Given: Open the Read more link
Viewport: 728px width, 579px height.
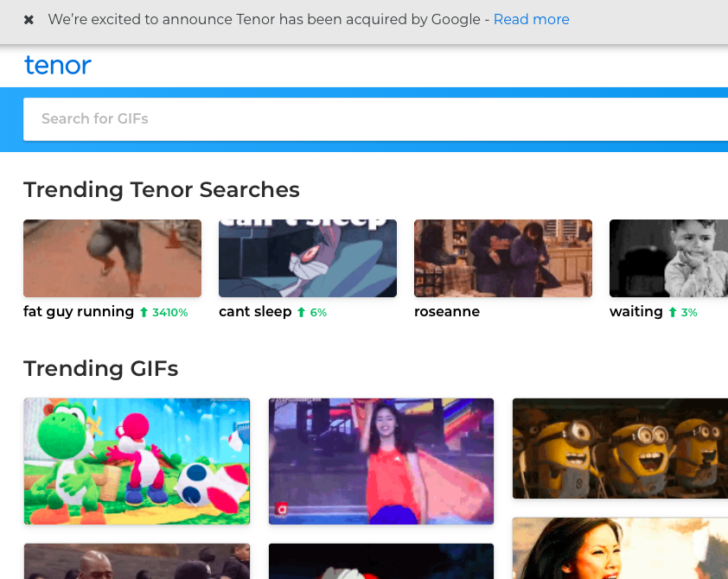Looking at the screenshot, I should 531,20.
